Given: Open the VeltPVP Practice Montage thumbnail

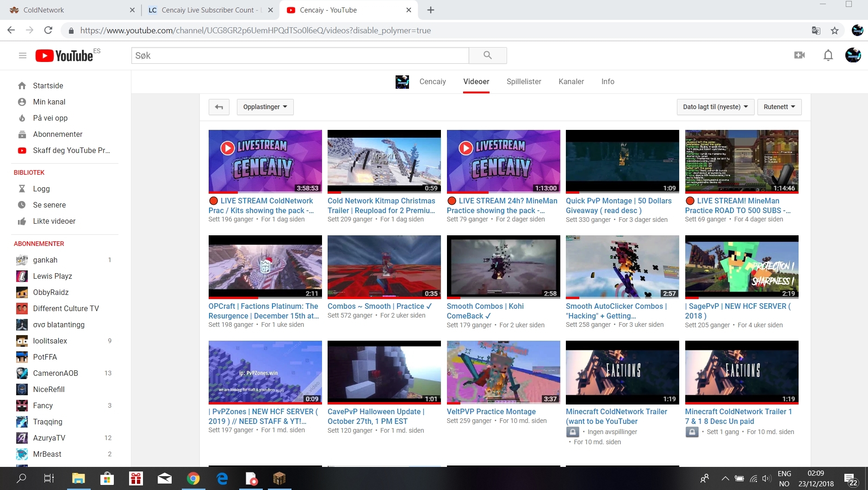Looking at the screenshot, I should [503, 372].
